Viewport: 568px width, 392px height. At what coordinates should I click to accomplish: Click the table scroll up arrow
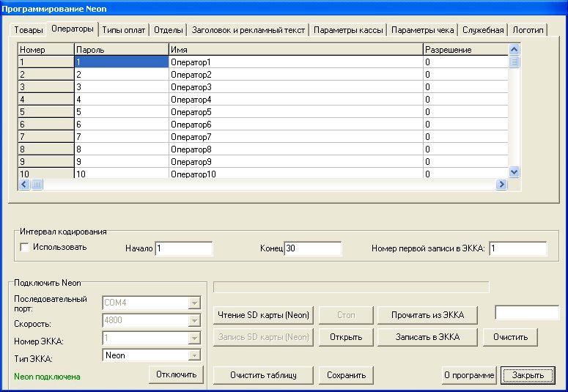click(x=514, y=49)
